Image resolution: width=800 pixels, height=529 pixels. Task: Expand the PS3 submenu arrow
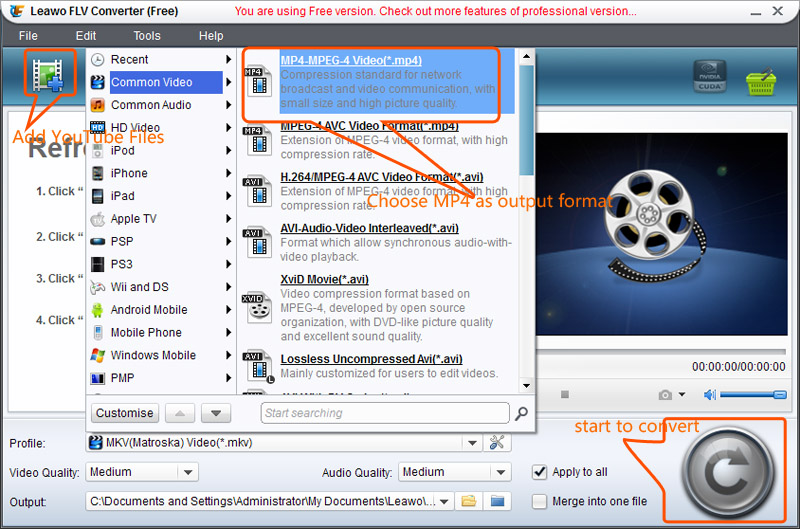[229, 264]
